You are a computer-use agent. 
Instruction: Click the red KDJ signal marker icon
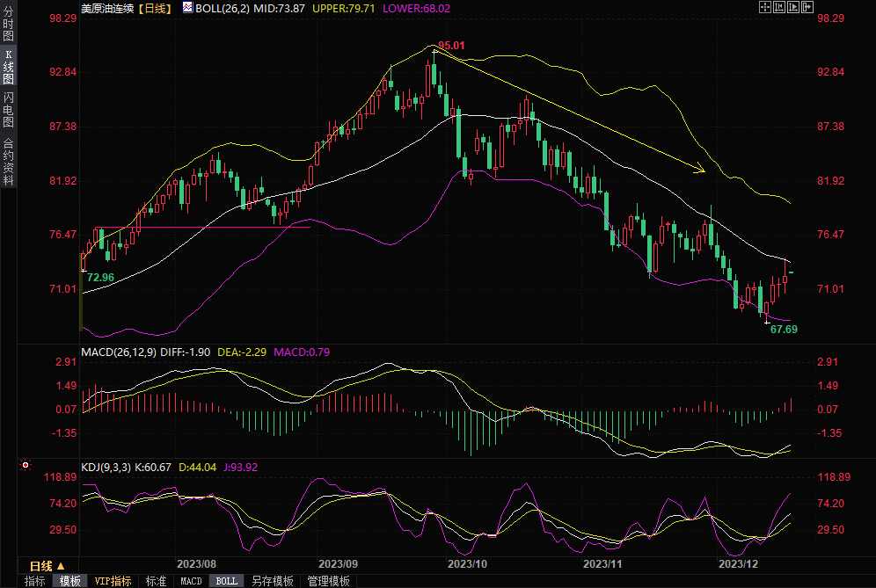click(x=26, y=465)
